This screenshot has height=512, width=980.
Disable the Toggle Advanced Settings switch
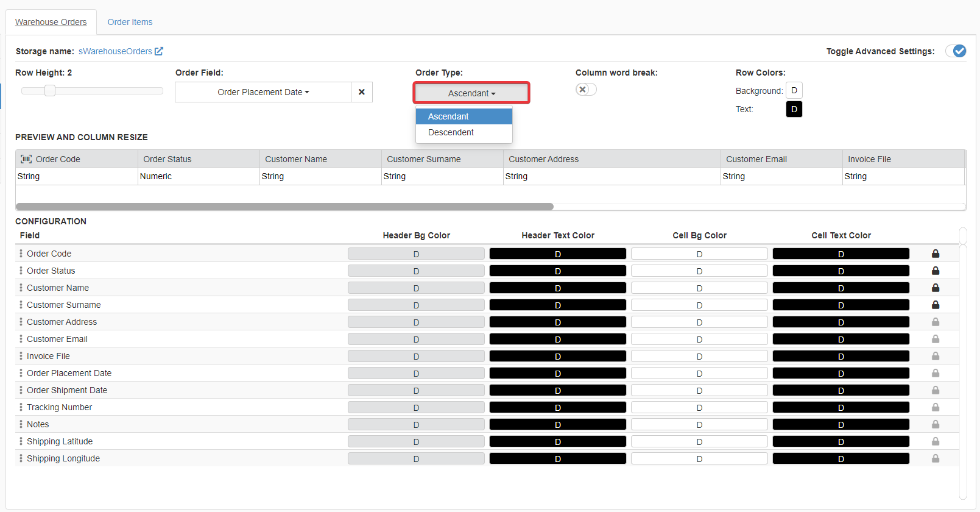click(x=956, y=51)
